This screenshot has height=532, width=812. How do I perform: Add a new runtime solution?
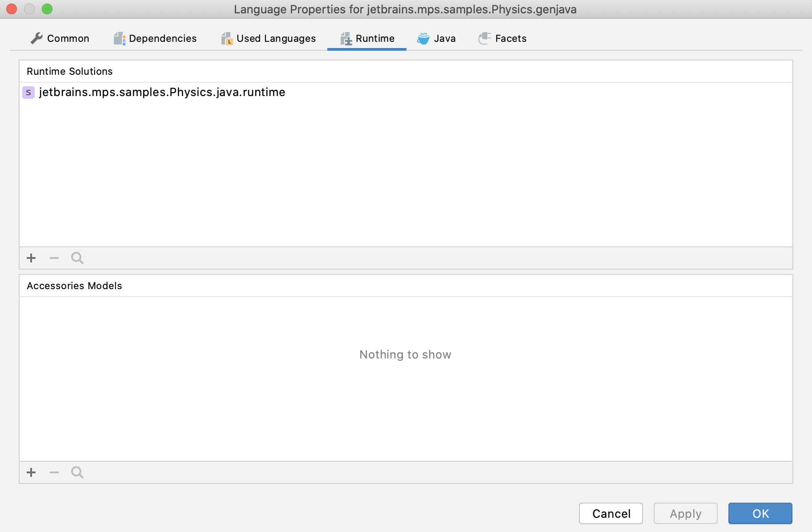pyautogui.click(x=31, y=258)
